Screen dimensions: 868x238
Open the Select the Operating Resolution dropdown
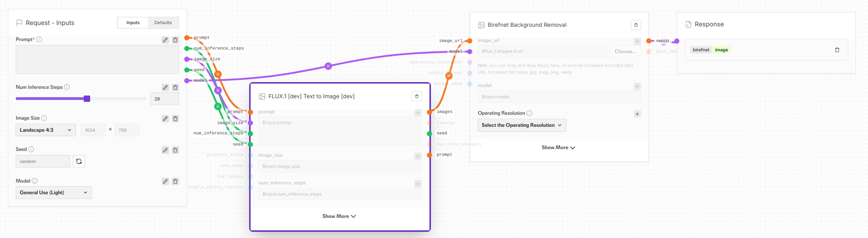tap(522, 125)
